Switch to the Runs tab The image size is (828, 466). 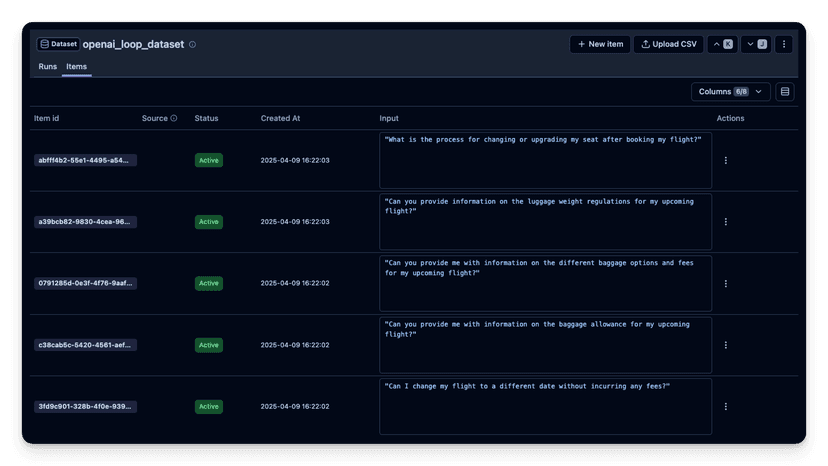[x=48, y=67]
